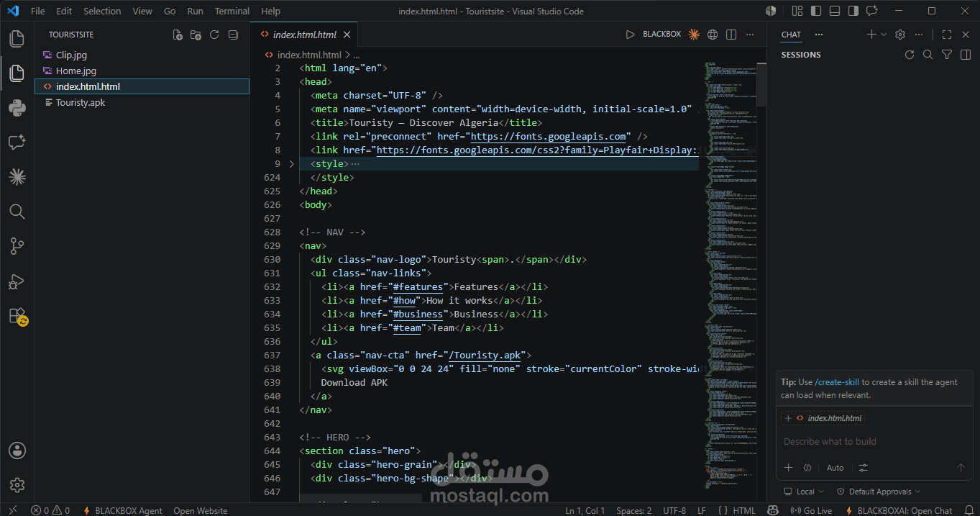980x516 pixels.
Task: Open the new chat dropdown arrow
Action: (884, 35)
